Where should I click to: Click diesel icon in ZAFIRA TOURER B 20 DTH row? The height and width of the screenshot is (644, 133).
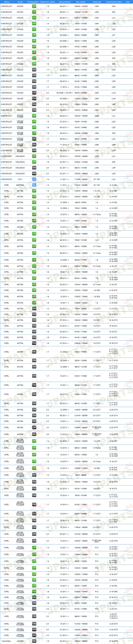[34, 635]
